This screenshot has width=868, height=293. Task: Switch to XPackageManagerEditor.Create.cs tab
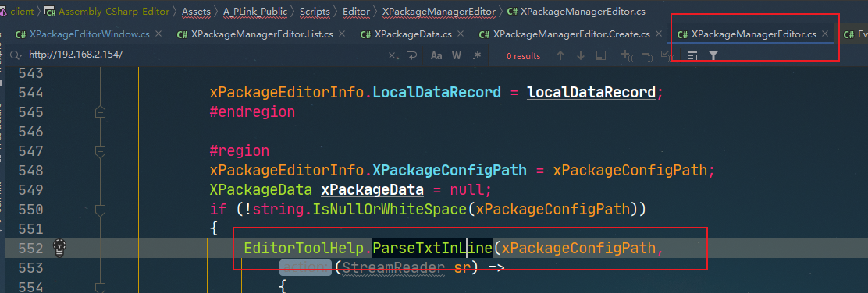(571, 34)
